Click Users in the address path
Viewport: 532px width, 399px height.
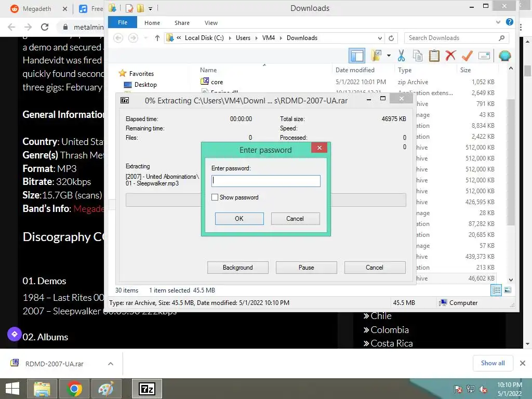[243, 38]
